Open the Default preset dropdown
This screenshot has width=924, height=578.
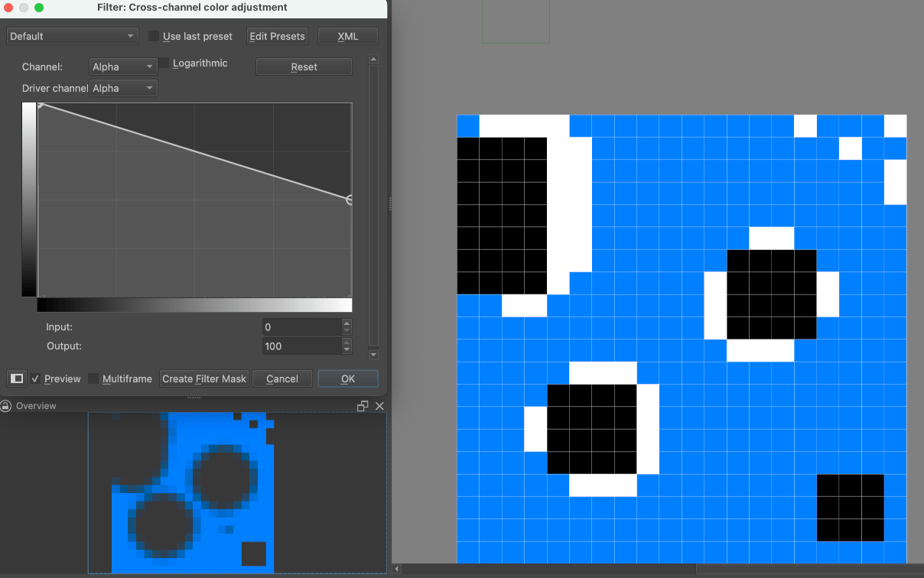click(x=72, y=36)
